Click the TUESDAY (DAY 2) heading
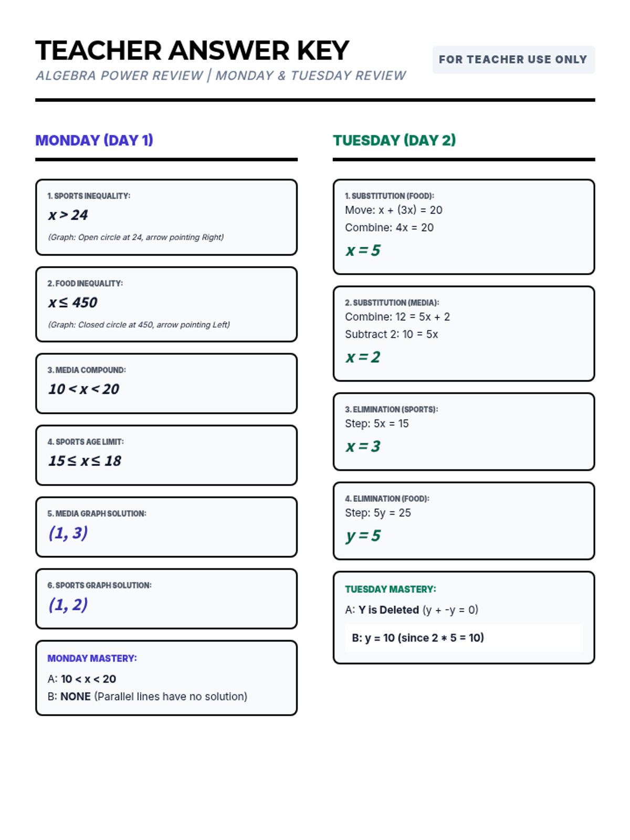630x840 pixels. (394, 140)
